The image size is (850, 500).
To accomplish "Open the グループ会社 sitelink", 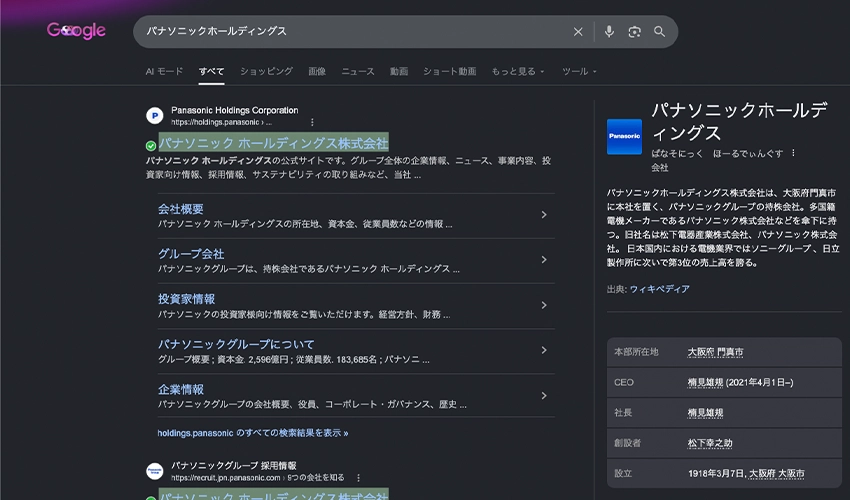I will click(191, 254).
